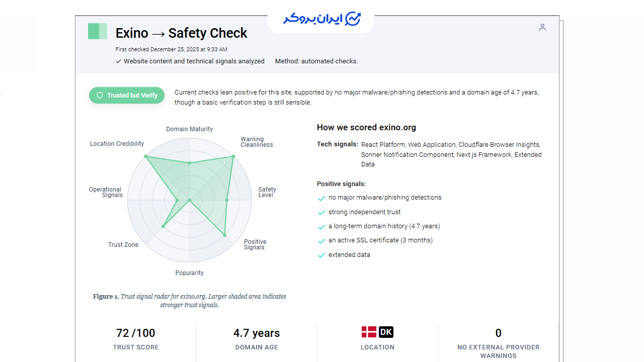Click the 'Domain Maturity' radar axis label
Screen dimensions: 644x362
click(190, 129)
